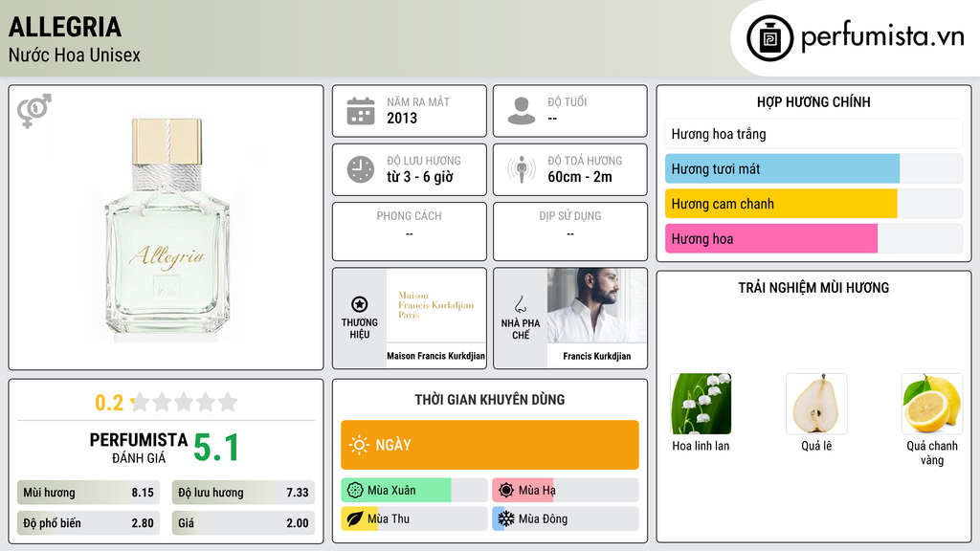Click the orange Ngày recommended-time bar
This screenshot has height=551, width=980.
tap(490, 445)
